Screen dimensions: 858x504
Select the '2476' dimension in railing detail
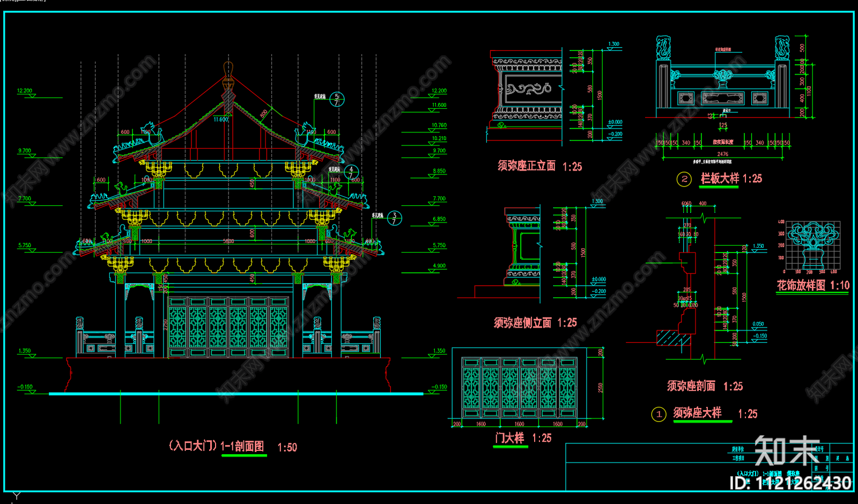pyautogui.click(x=723, y=154)
